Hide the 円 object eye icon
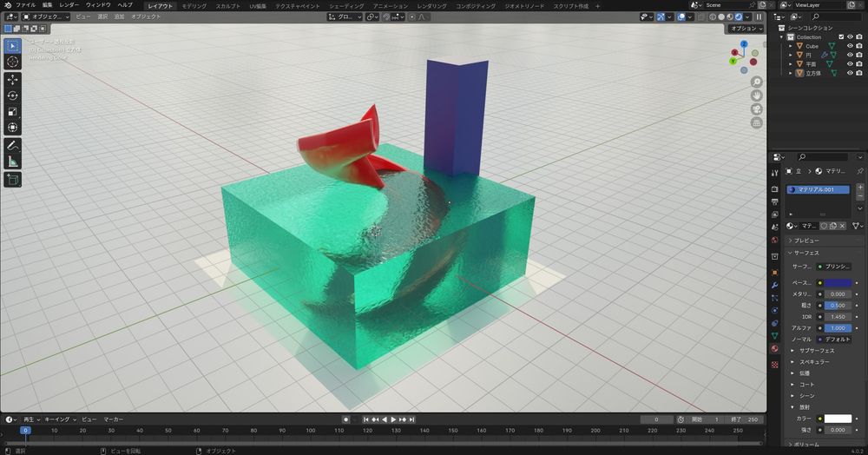This screenshot has width=868, height=455. (x=851, y=55)
